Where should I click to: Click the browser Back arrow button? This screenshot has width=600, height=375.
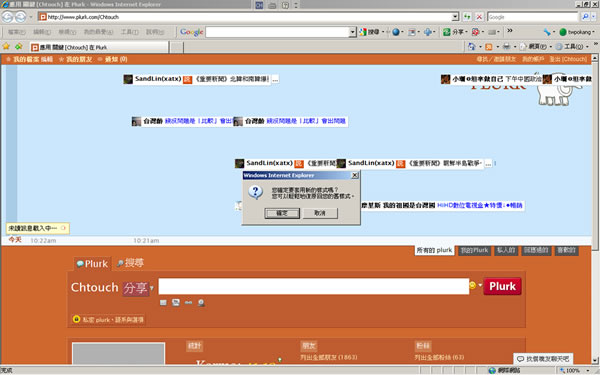pyautogui.click(x=7, y=17)
